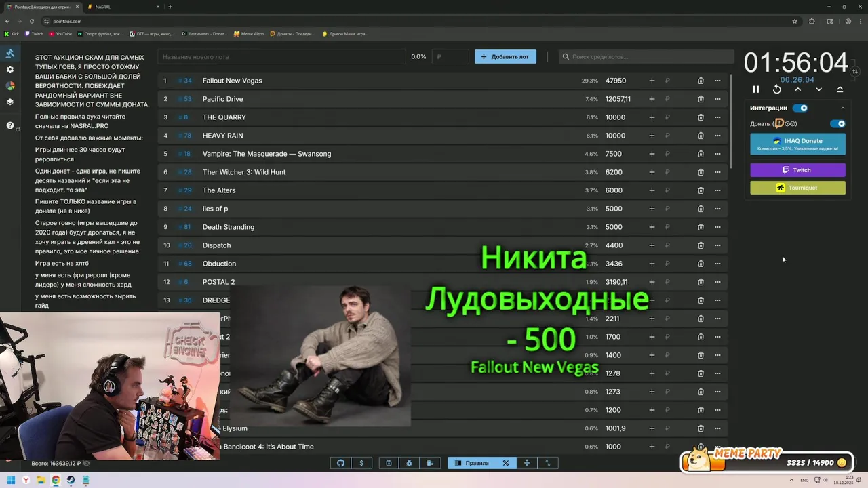The image size is (868, 488).
Task: Click the divider split icon in bottom toolbar
Action: click(526, 463)
